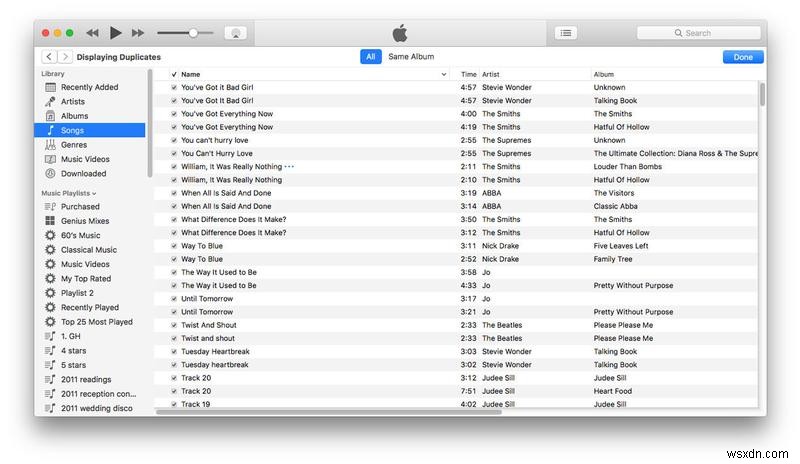Uncheck Way To Blue on Family Tree

pyautogui.click(x=174, y=259)
